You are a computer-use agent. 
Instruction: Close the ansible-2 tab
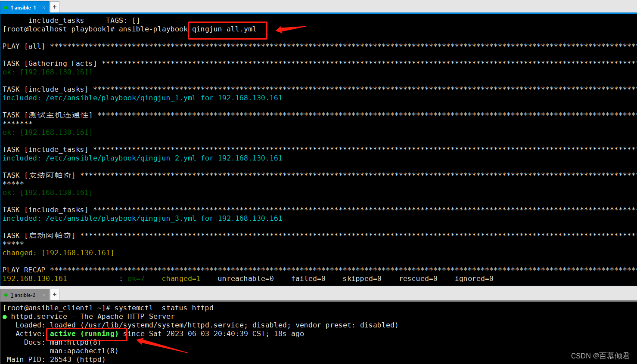click(x=44, y=295)
